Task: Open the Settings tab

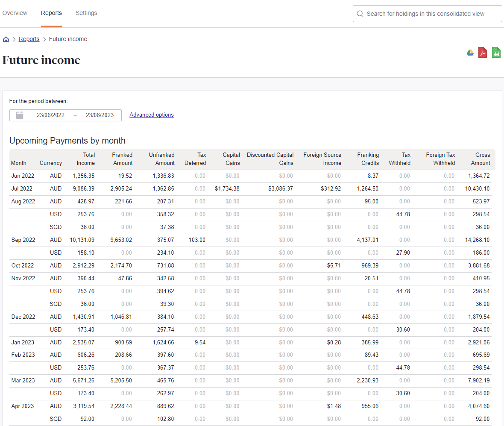Action: click(86, 13)
